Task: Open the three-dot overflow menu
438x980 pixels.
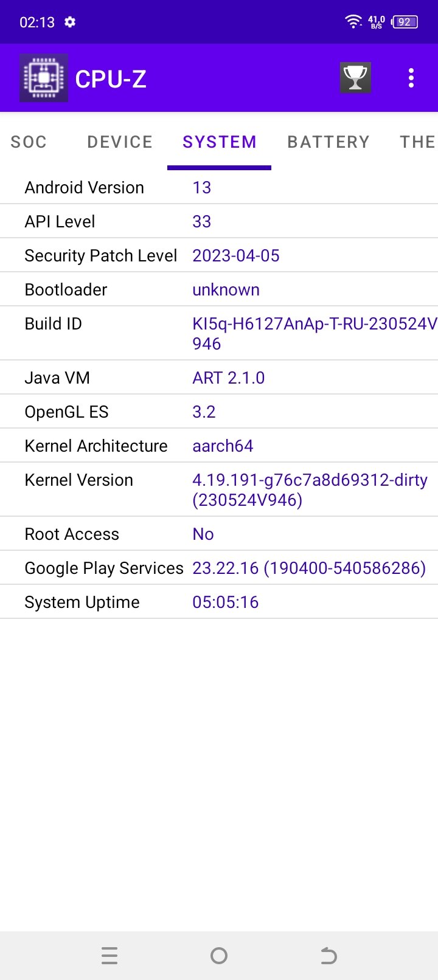Action: (411, 78)
